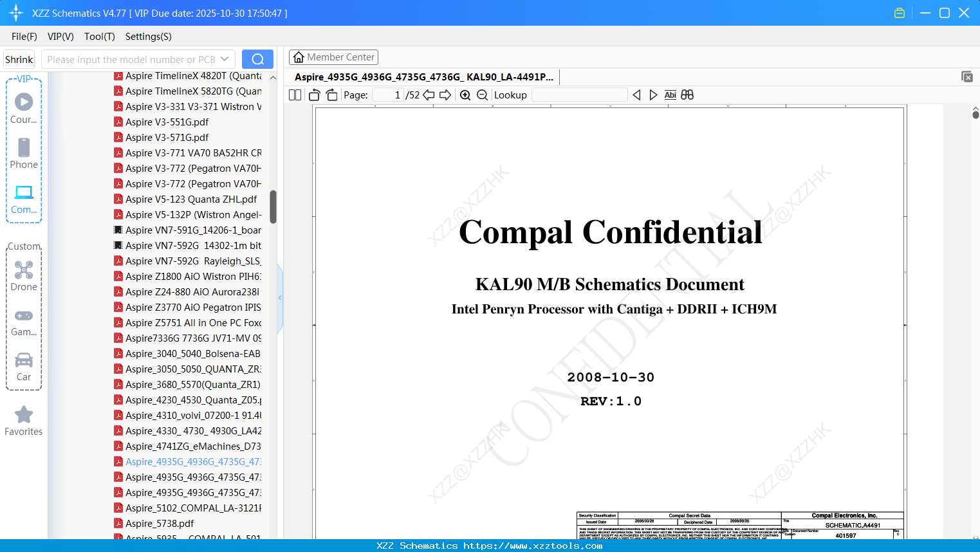Open the Game console category
980x552 pixels.
point(24,315)
